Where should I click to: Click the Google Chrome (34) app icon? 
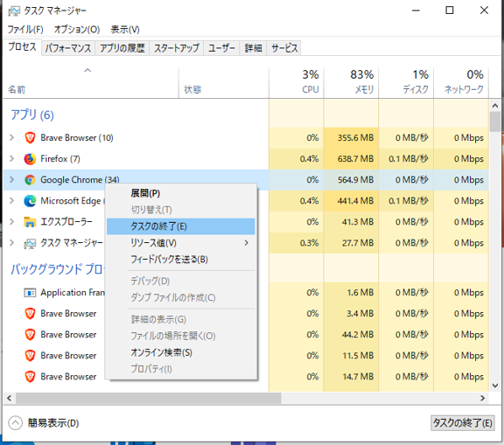tap(30, 180)
